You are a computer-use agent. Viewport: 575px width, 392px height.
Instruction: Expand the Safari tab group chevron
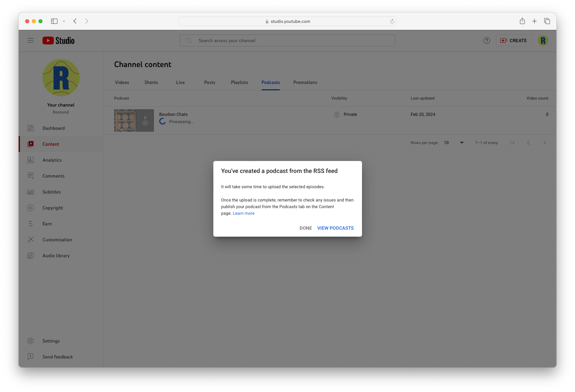[64, 21]
